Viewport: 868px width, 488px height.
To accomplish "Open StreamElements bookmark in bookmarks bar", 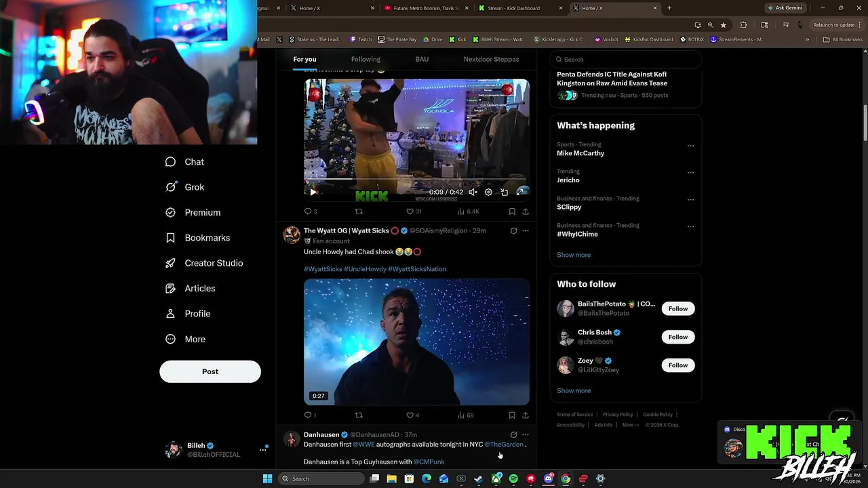I will 737,39.
